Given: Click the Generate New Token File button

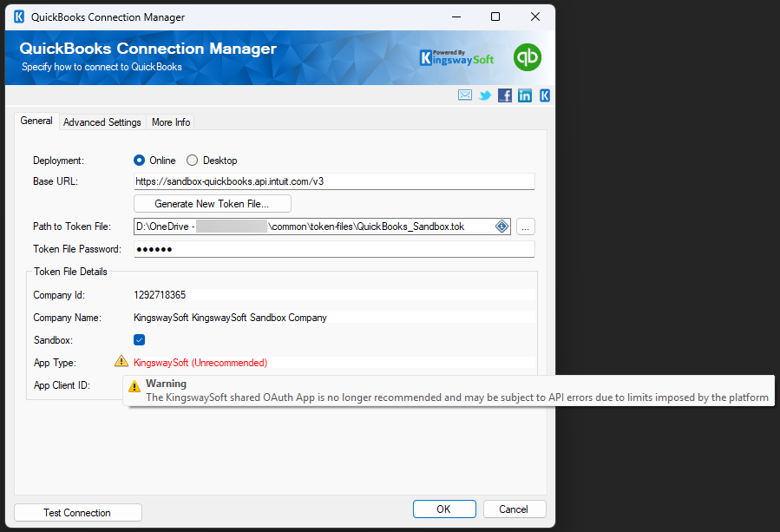Looking at the screenshot, I should coord(212,203).
